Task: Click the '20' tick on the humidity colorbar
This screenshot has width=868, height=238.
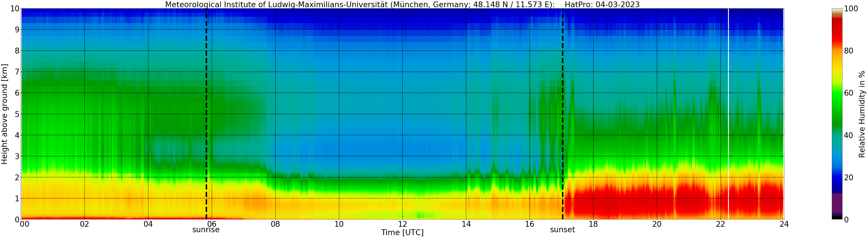Action: pos(848,177)
